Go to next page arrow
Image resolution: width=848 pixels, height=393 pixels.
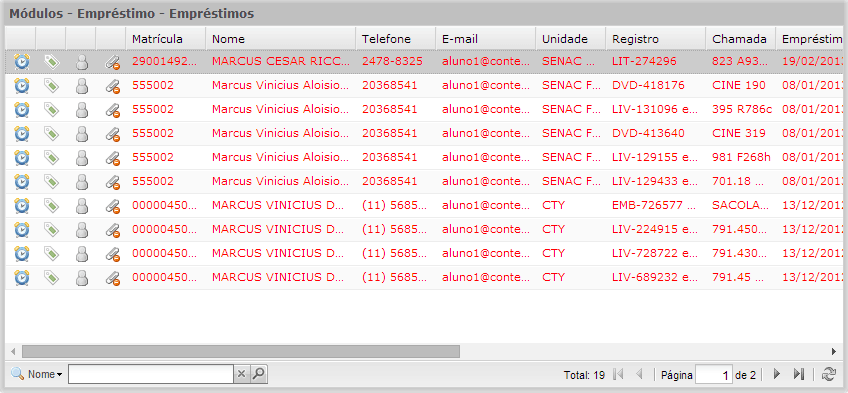[777, 374]
